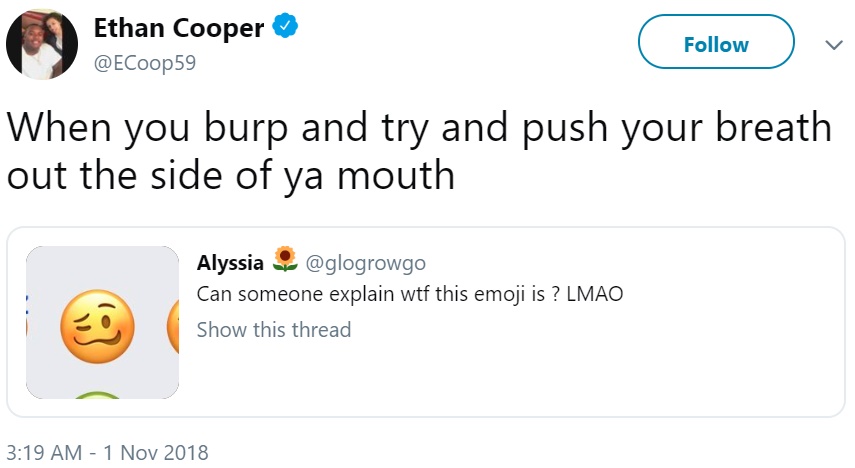This screenshot has width=855, height=468.
Task: Click the 'out the side of ya mouth' line
Action: 231,176
